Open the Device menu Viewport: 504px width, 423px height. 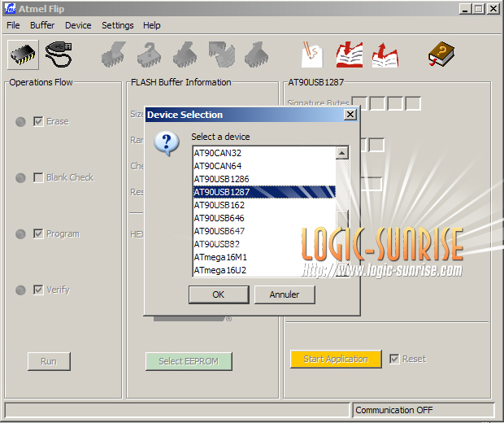[78, 25]
